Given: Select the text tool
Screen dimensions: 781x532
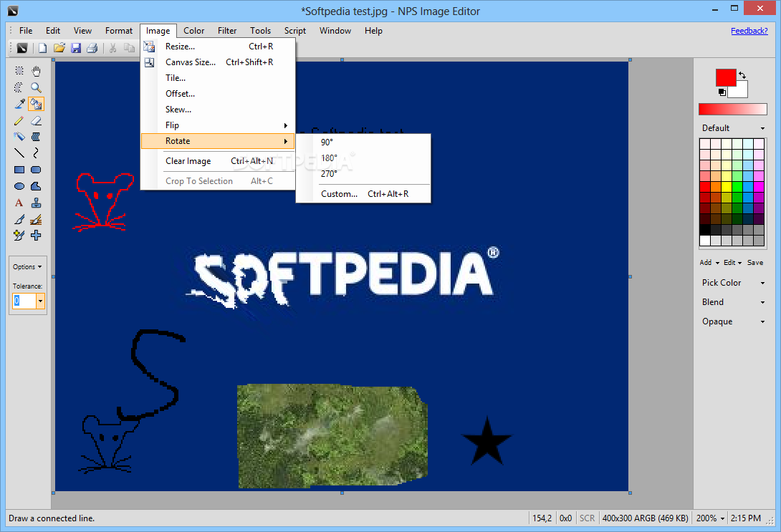Looking at the screenshot, I should [x=19, y=203].
